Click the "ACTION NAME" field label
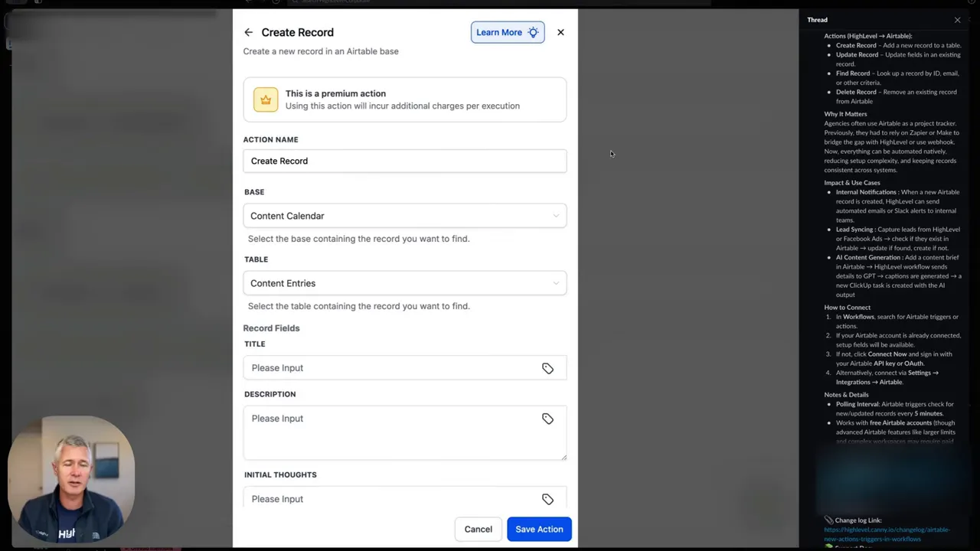Screen dimensions: 980x551 (271, 139)
